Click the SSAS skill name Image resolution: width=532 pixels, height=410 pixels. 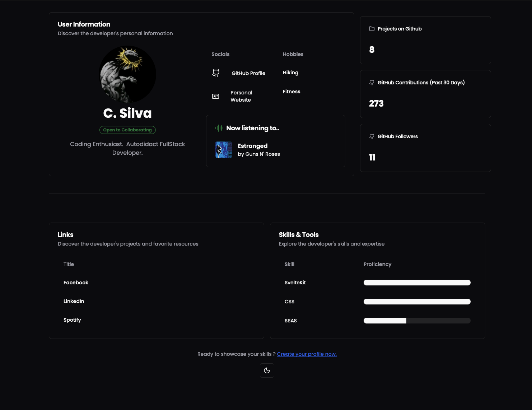pyautogui.click(x=291, y=321)
